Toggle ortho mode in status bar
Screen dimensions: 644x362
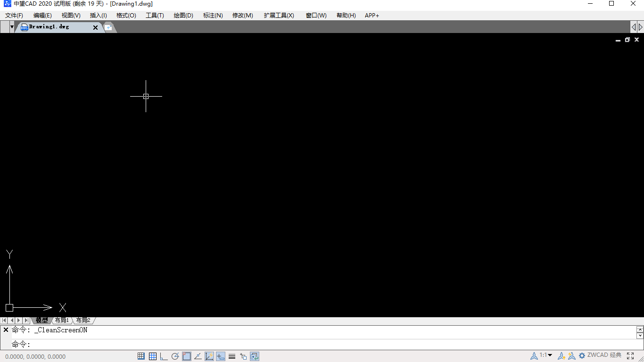[164, 356]
